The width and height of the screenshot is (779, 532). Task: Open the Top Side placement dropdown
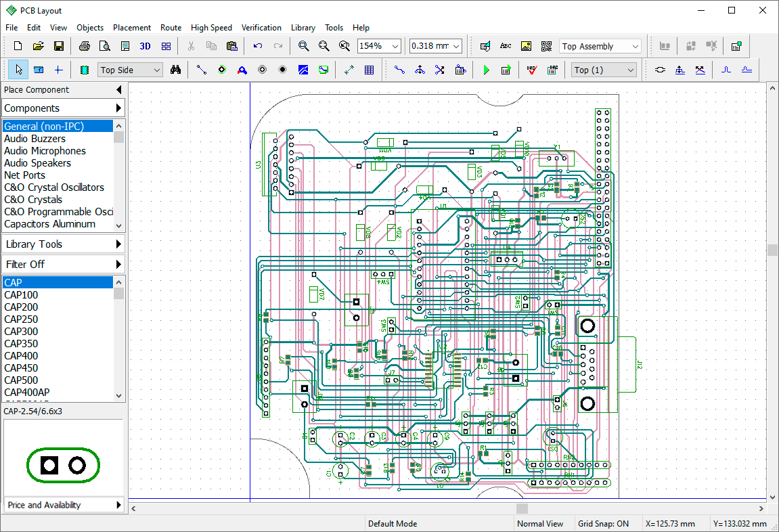[x=130, y=70]
